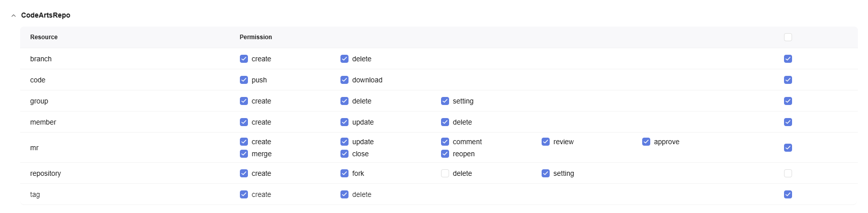Uncheck branch delete permission
The image size is (868, 213).
click(344, 59)
